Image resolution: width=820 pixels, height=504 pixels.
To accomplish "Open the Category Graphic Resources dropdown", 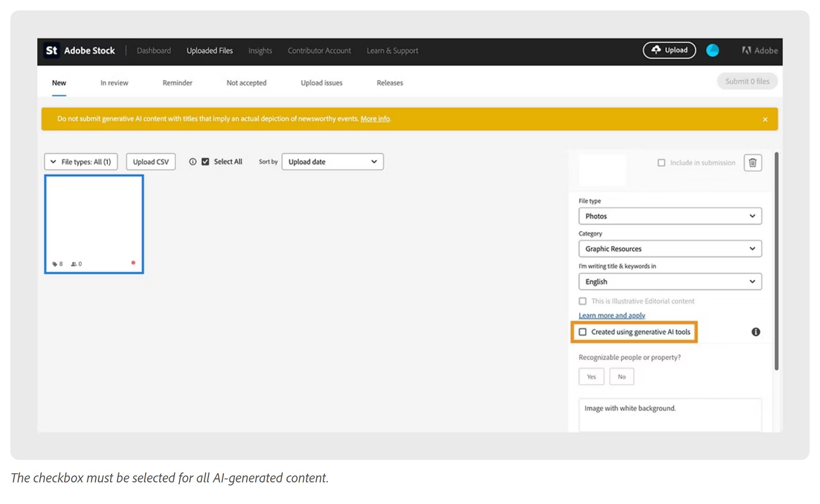I will click(670, 249).
